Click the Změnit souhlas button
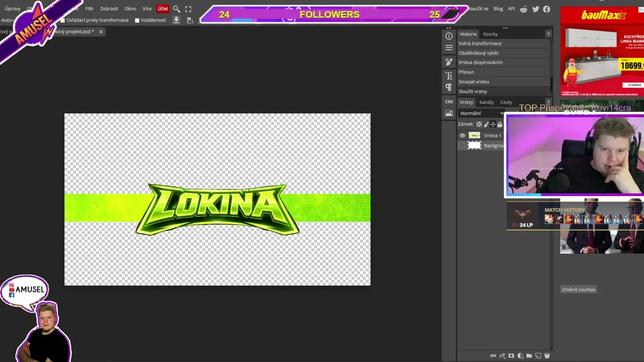 (579, 290)
